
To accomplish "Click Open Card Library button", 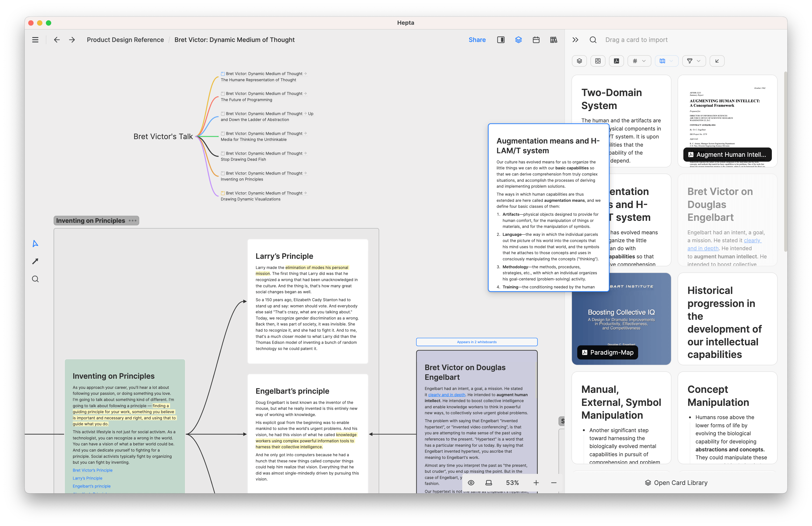I will (x=676, y=483).
